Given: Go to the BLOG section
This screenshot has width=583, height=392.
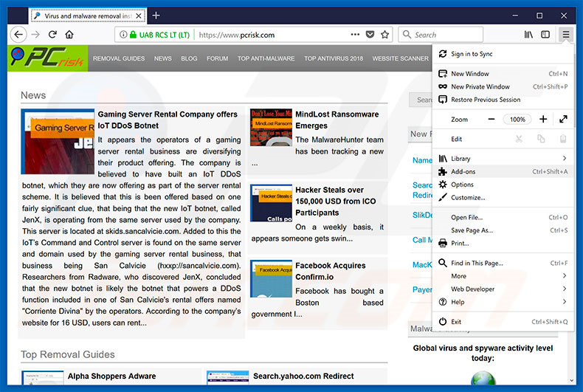Looking at the screenshot, I should coord(189,58).
